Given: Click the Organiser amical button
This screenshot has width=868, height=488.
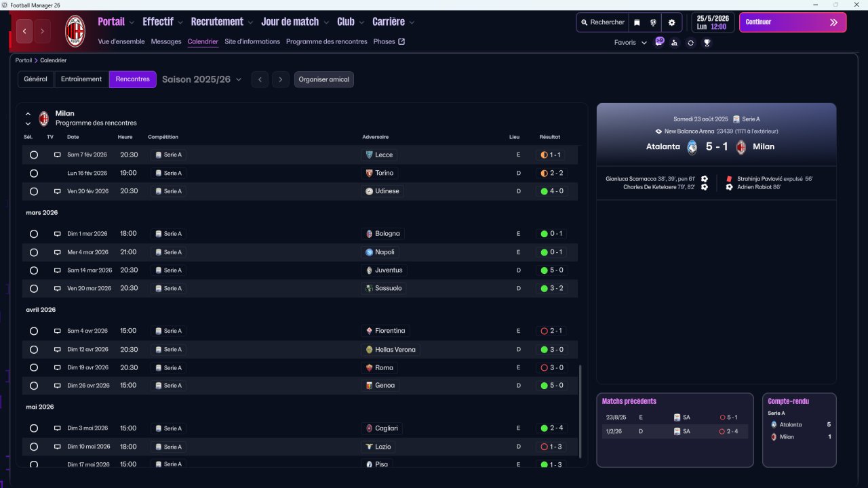Looking at the screenshot, I should point(324,79).
